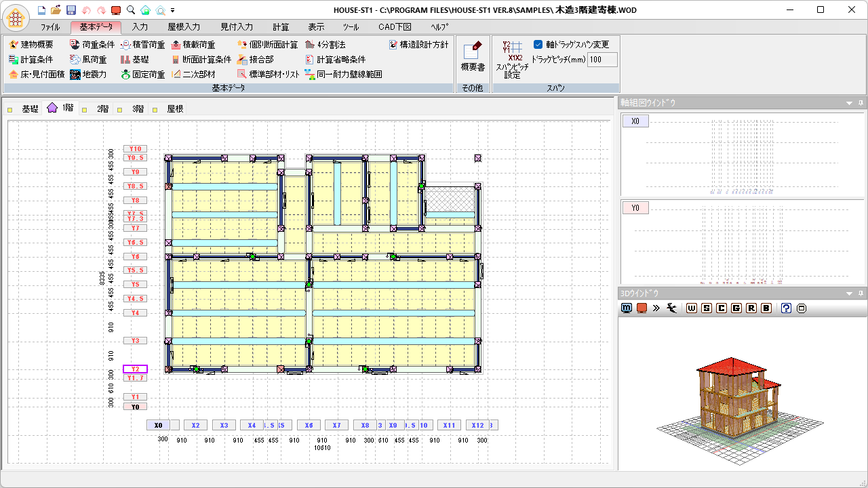Open the 軸組図ウインドウ panel dropdown arrow
Screen dimensions: 868x488
point(849,103)
